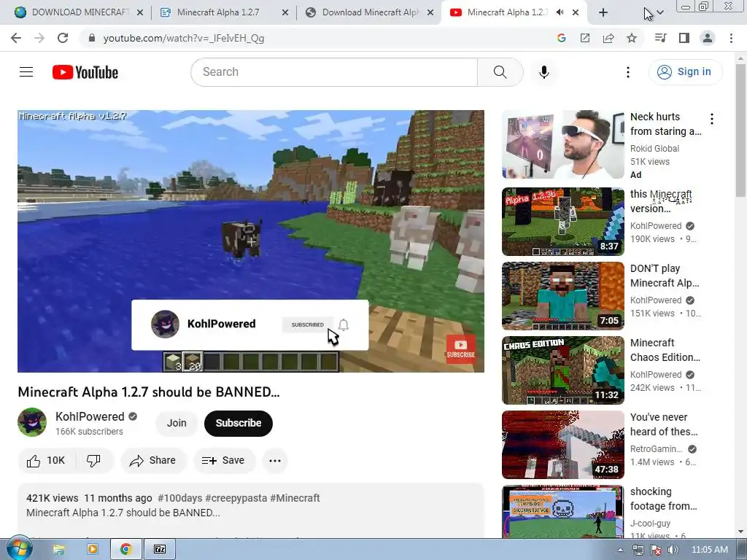Screen dimensions: 747x560
Task: Click page vertical scrollbar thumb
Action: click(x=740, y=130)
